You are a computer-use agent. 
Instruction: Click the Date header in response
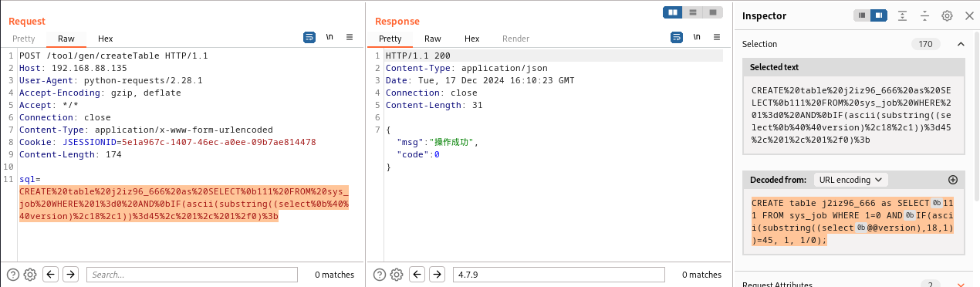[x=480, y=80]
